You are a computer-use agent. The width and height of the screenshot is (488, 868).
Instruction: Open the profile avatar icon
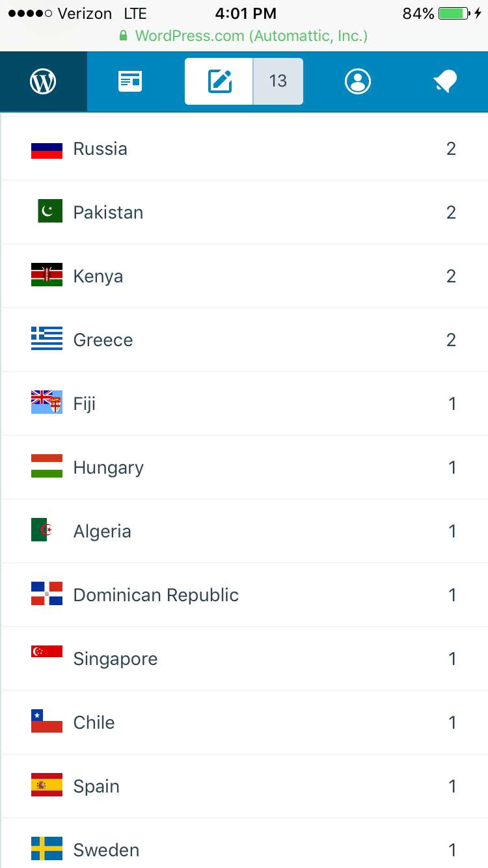click(358, 81)
